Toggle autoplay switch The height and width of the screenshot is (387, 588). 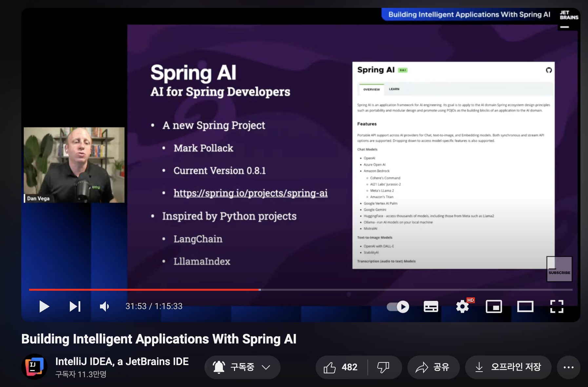tap(398, 307)
